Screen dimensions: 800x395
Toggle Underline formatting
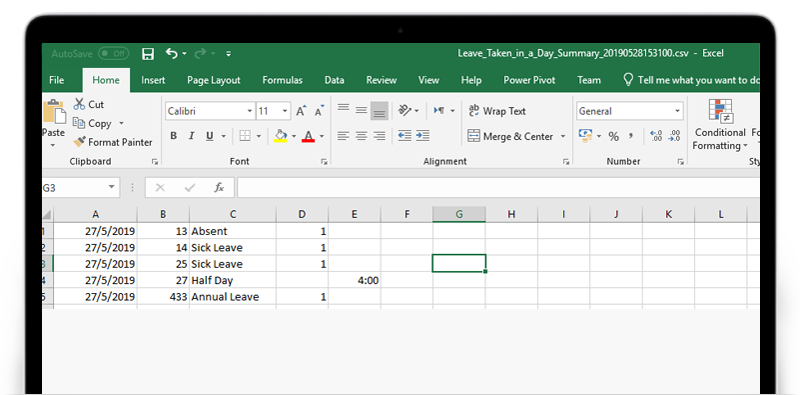209,136
